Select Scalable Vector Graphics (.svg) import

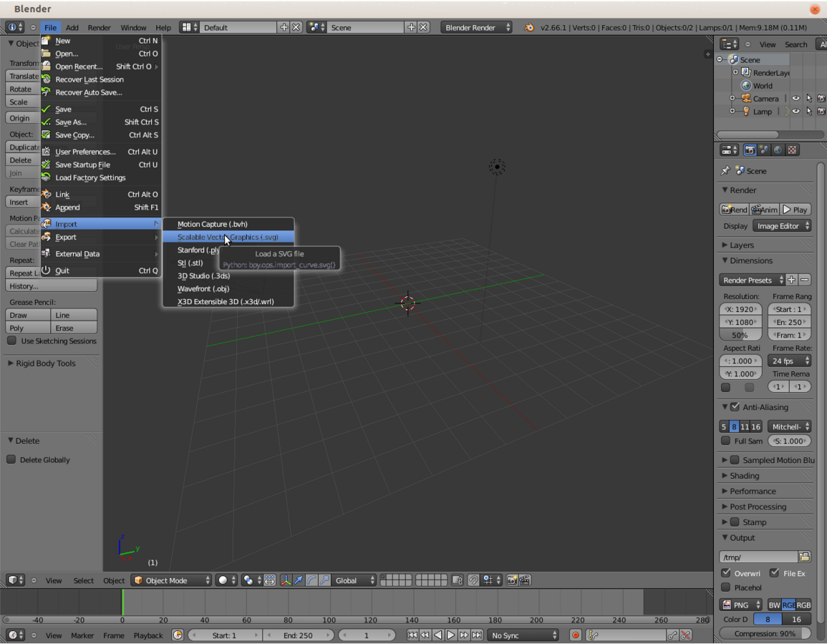[228, 237]
